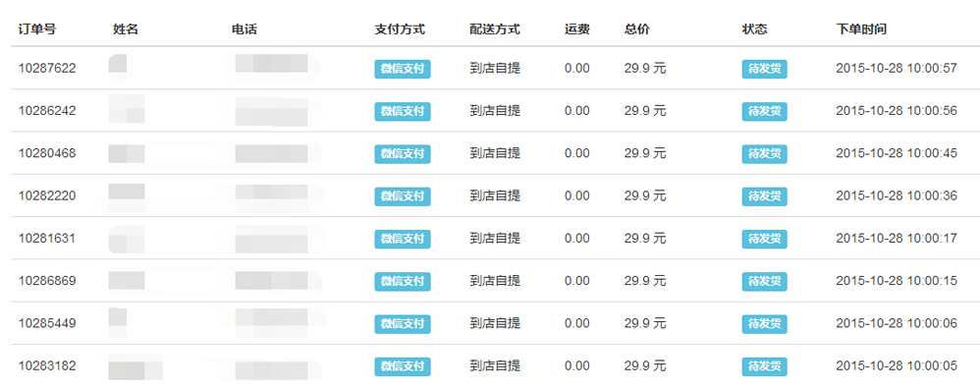Click 待发货 status badge for order 10286869

click(764, 281)
